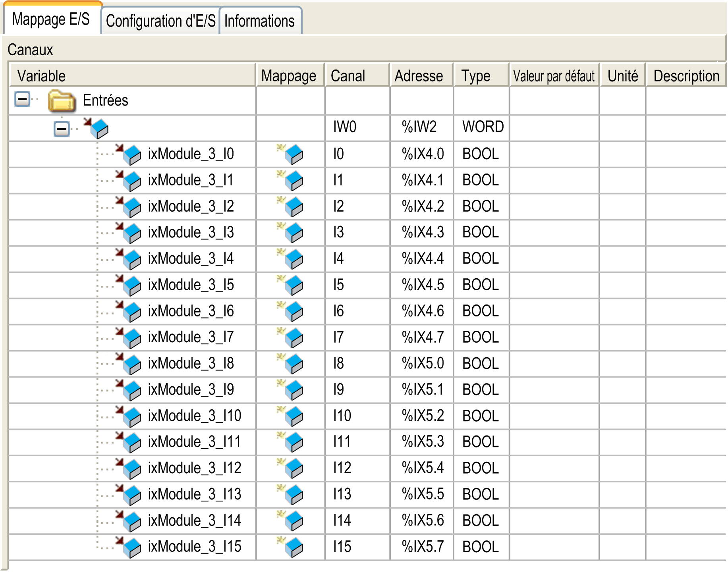Click the mapping icon for ixModule_3_I0
Viewport: 728px width, 588px height.
291,154
